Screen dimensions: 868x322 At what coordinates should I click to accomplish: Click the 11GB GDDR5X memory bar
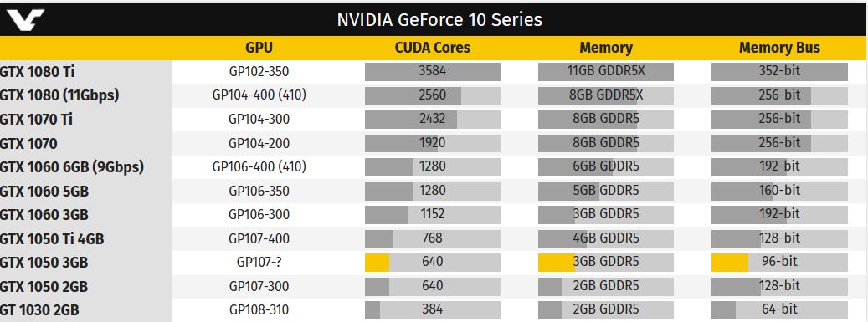pyautogui.click(x=606, y=72)
